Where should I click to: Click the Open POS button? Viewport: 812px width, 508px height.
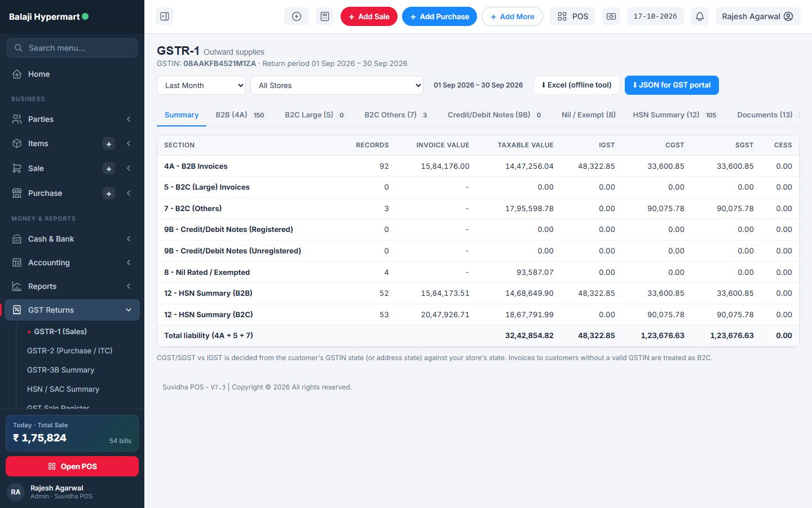[72, 466]
